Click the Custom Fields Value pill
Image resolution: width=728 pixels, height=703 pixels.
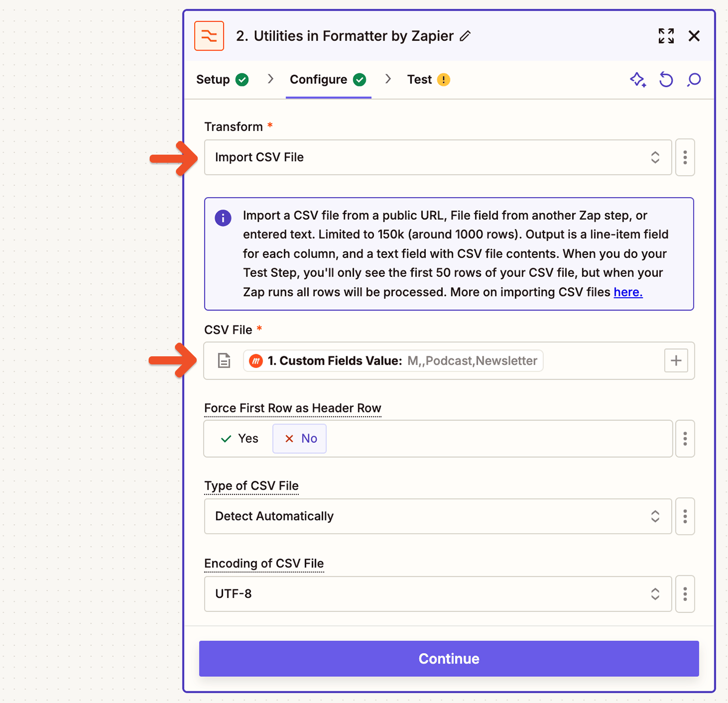(393, 361)
